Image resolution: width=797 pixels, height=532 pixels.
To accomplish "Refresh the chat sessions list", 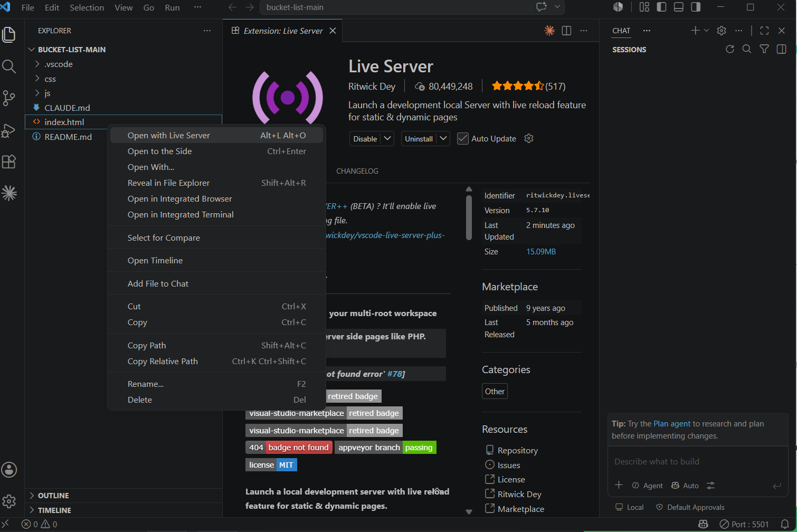I will 730,49.
